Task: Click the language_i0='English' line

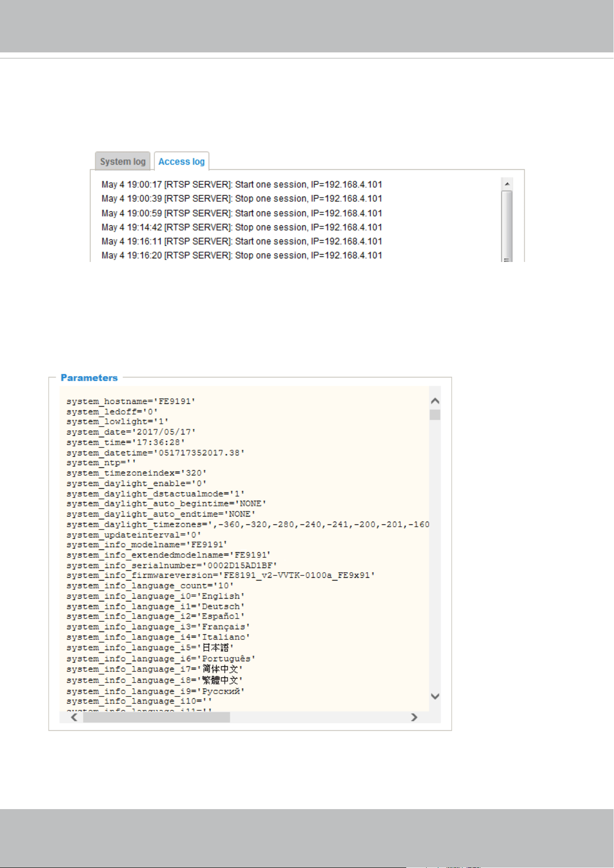Action: tap(155, 596)
